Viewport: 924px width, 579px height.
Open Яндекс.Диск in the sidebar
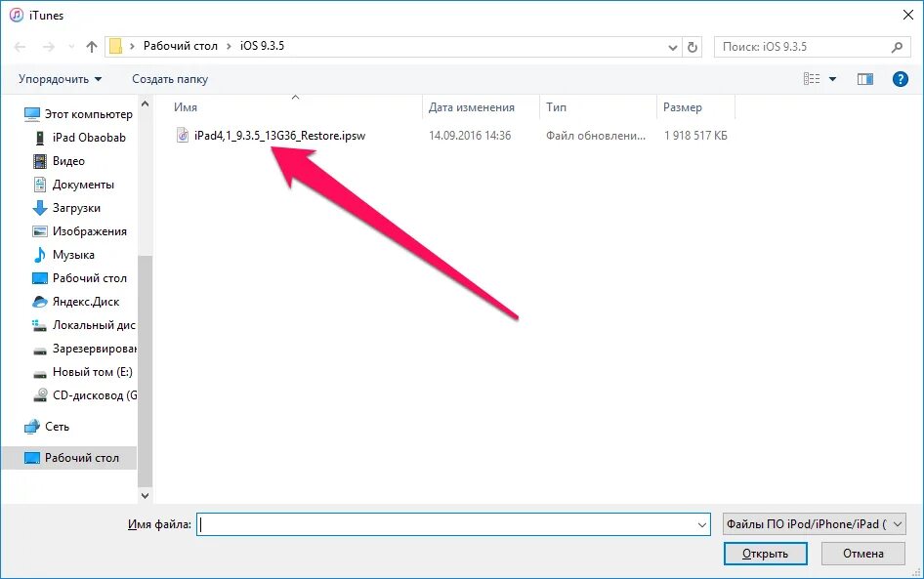coord(76,302)
